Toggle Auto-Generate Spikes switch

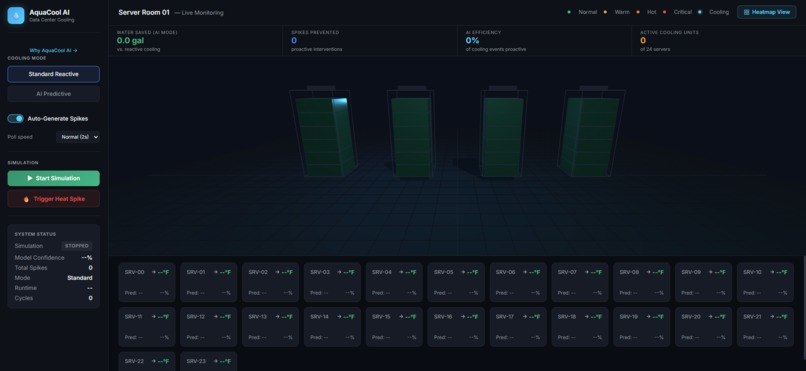[15, 119]
